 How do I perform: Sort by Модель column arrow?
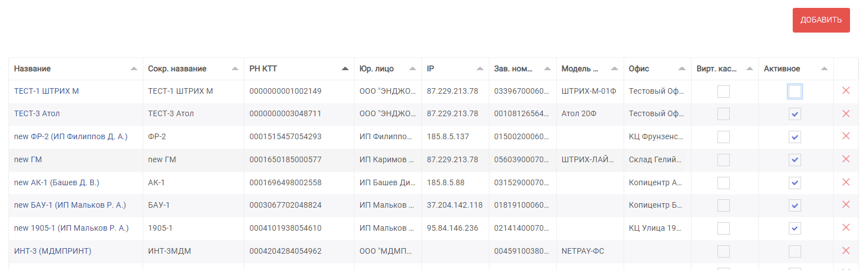pyautogui.click(x=615, y=68)
